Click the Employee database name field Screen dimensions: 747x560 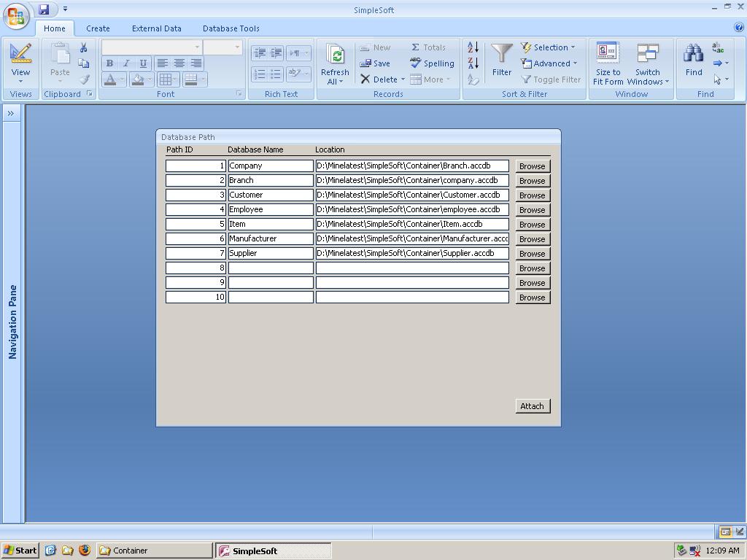click(271, 209)
